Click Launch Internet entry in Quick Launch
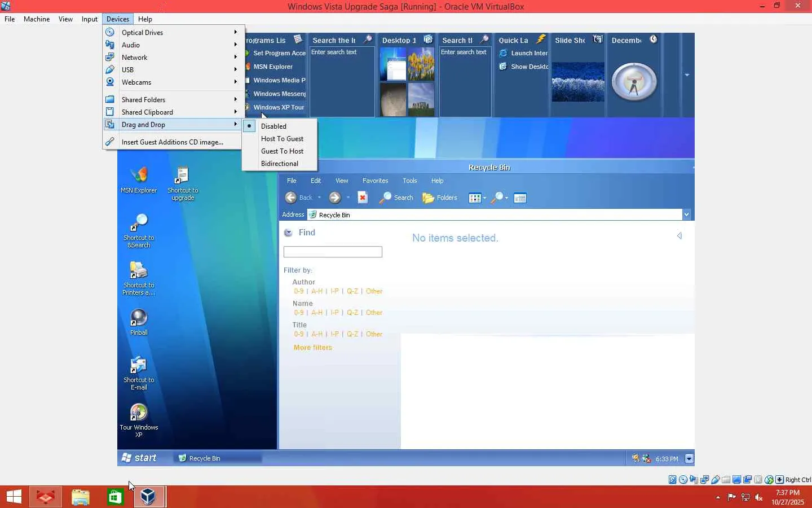 tap(523, 53)
